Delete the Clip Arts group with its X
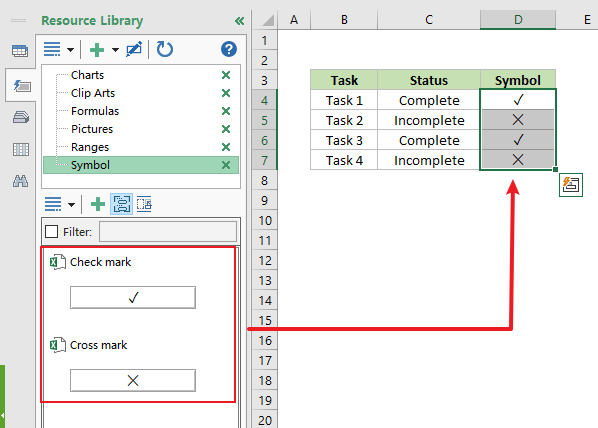 point(226,93)
